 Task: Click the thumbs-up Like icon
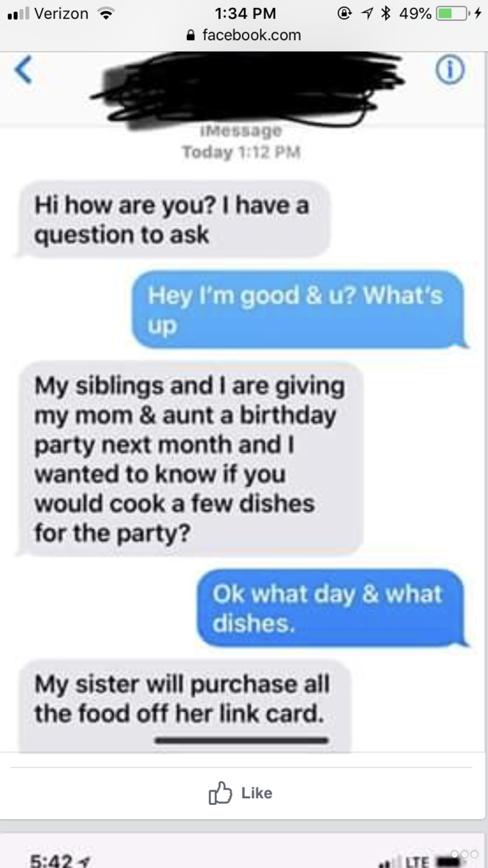221,793
